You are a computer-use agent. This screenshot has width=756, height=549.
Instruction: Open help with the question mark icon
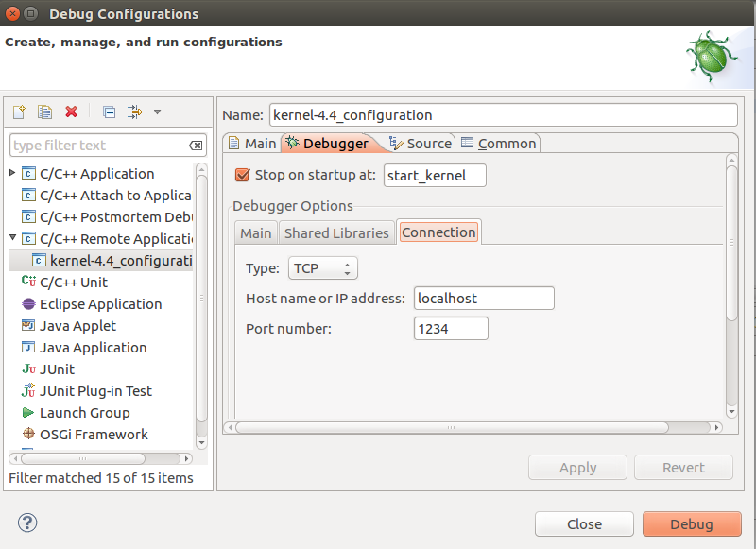coord(27,523)
